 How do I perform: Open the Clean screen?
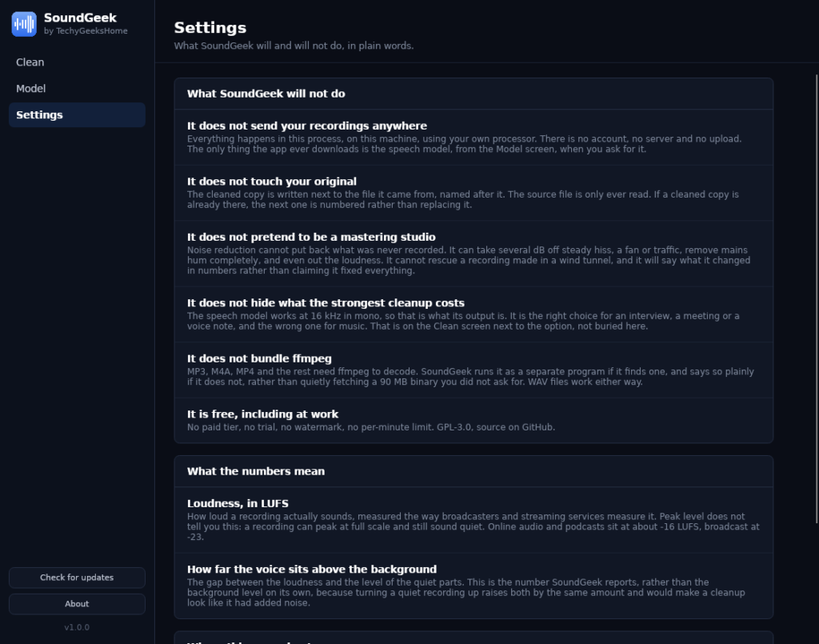pos(77,62)
